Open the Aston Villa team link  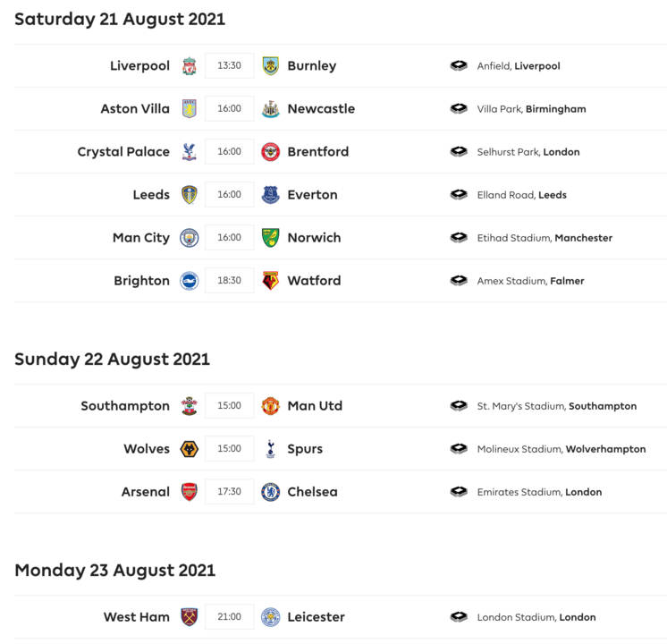135,109
